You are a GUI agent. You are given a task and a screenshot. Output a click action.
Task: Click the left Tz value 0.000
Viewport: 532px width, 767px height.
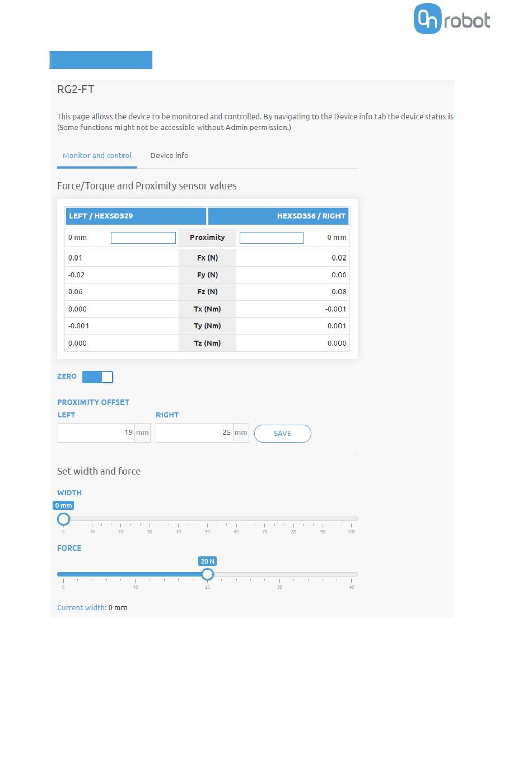point(77,343)
